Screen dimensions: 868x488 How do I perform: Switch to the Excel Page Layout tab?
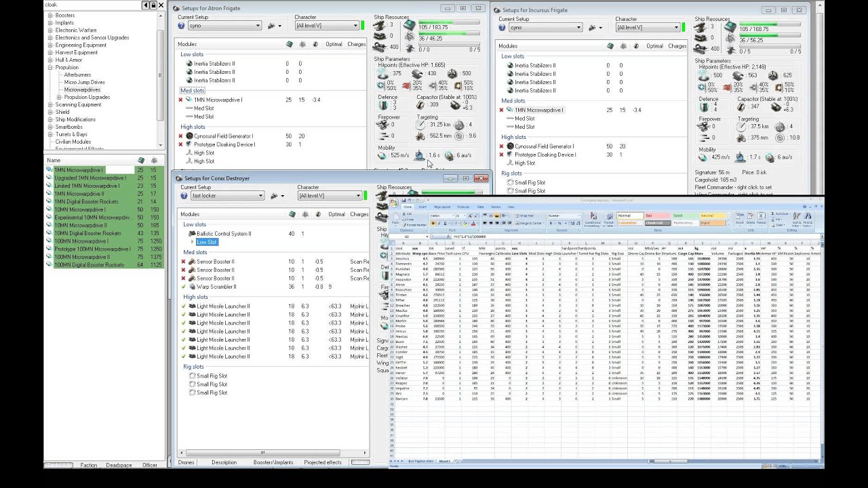coord(442,207)
